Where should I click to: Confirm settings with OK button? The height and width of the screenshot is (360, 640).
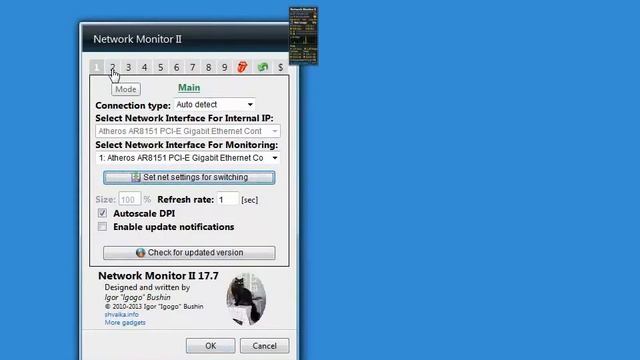point(211,346)
